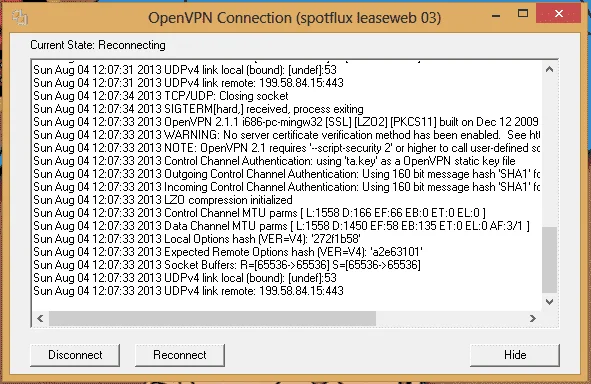The image size is (591, 384).
Task: Click the OpenVPN title bar icon
Action: click(20, 17)
